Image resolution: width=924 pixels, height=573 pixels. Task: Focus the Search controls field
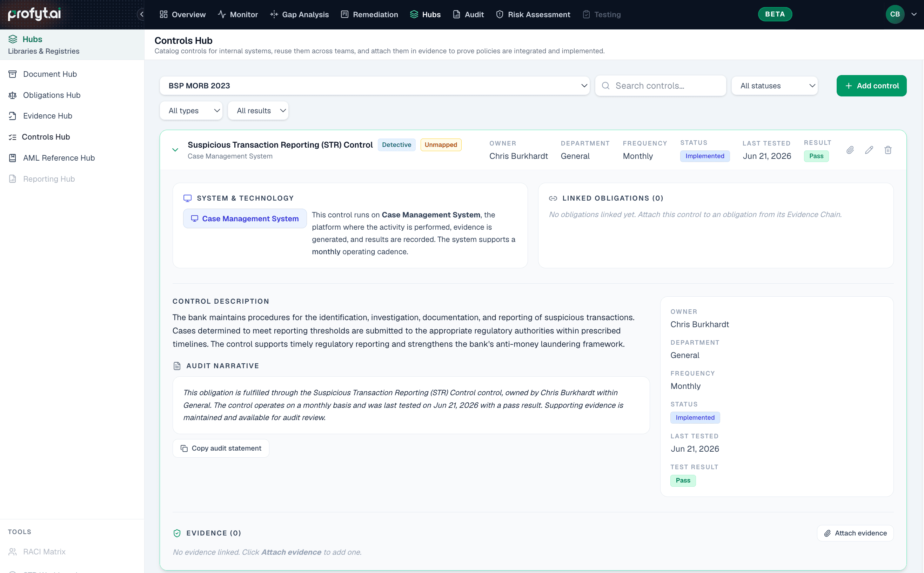[661, 86]
